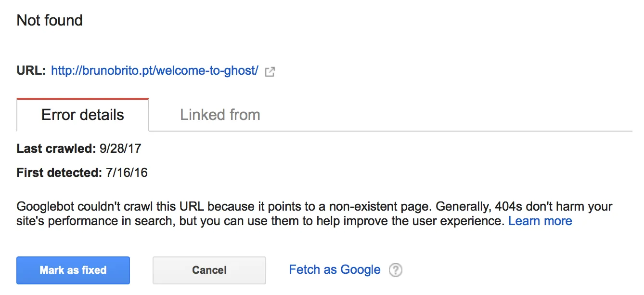The height and width of the screenshot is (295, 644).
Task: Click the red bar atop Error details tab
Action: click(x=83, y=99)
